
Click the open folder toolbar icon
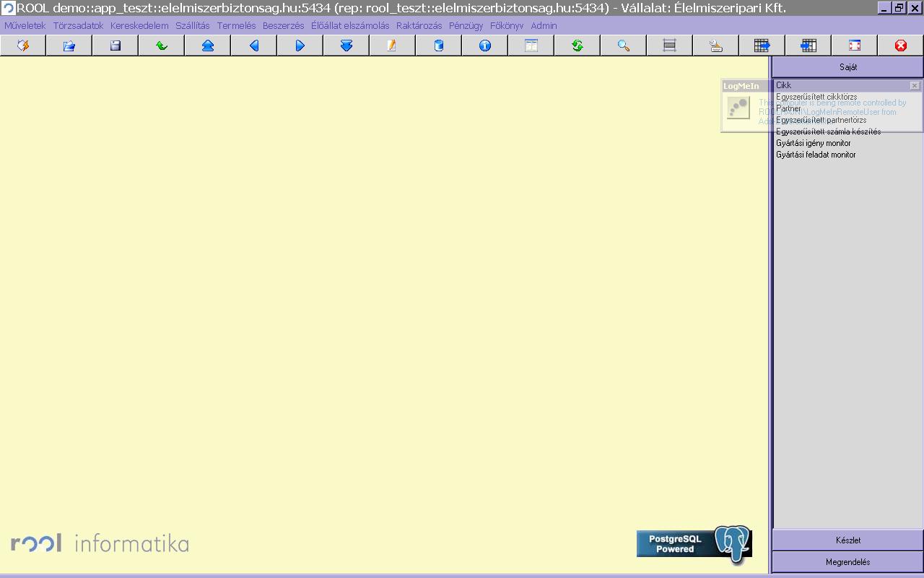click(x=69, y=46)
